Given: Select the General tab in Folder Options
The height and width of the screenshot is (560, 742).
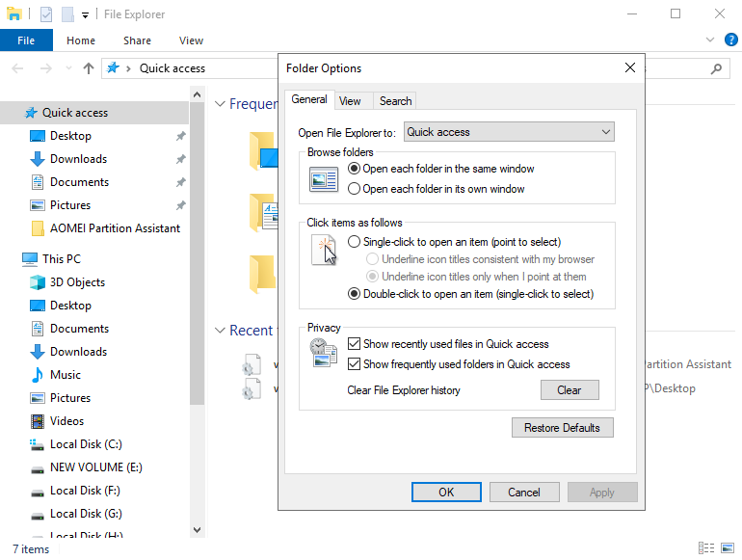Looking at the screenshot, I should click(x=309, y=99).
